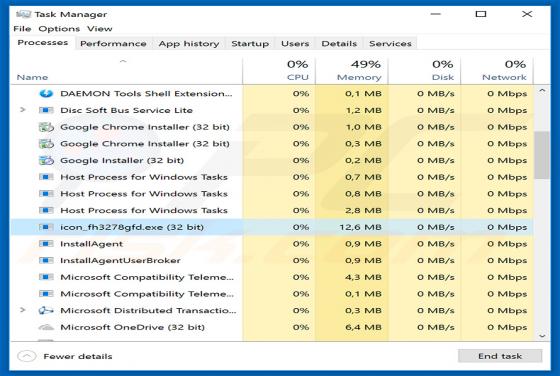Click the vertical scrollbar thumb
This screenshot has width=560, height=376.
point(541,155)
